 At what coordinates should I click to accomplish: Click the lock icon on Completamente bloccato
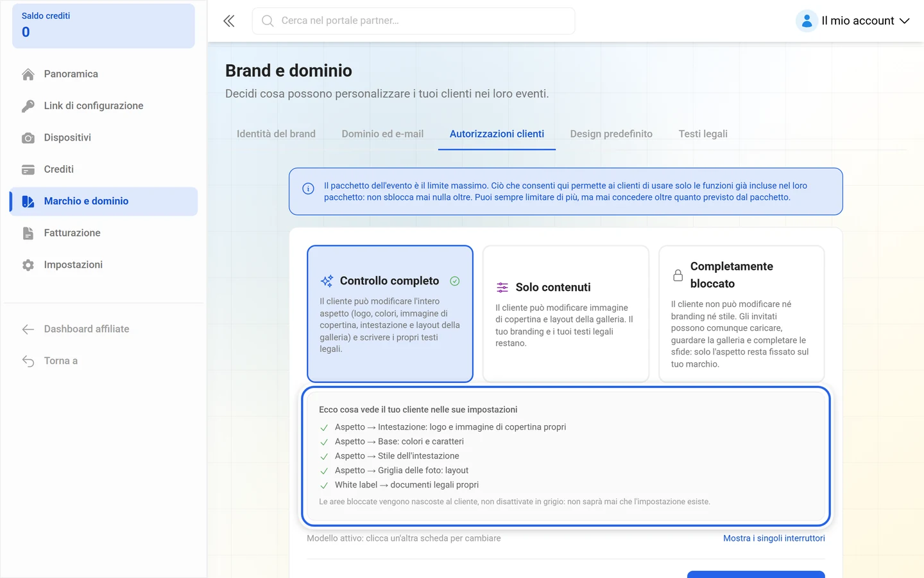click(678, 276)
